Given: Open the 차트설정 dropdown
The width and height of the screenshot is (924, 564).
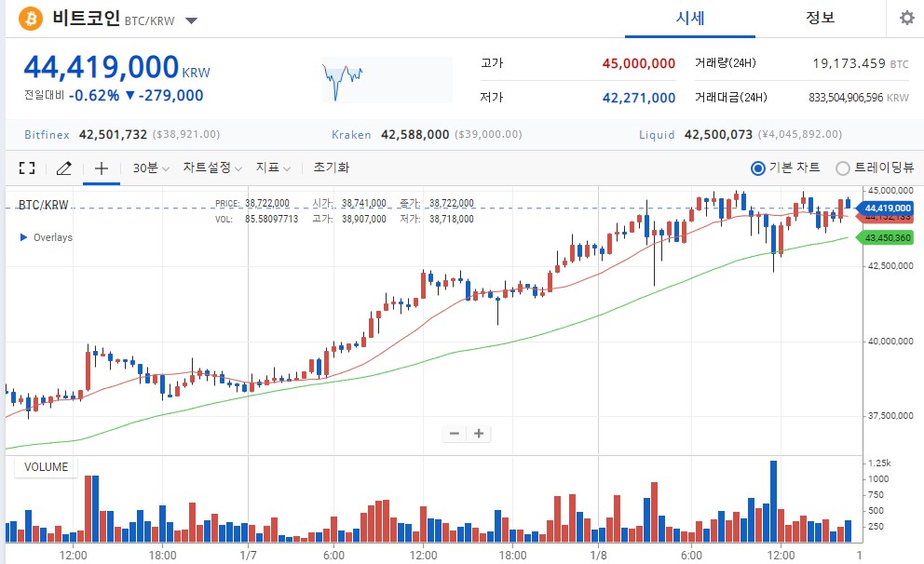Looking at the screenshot, I should (212, 168).
